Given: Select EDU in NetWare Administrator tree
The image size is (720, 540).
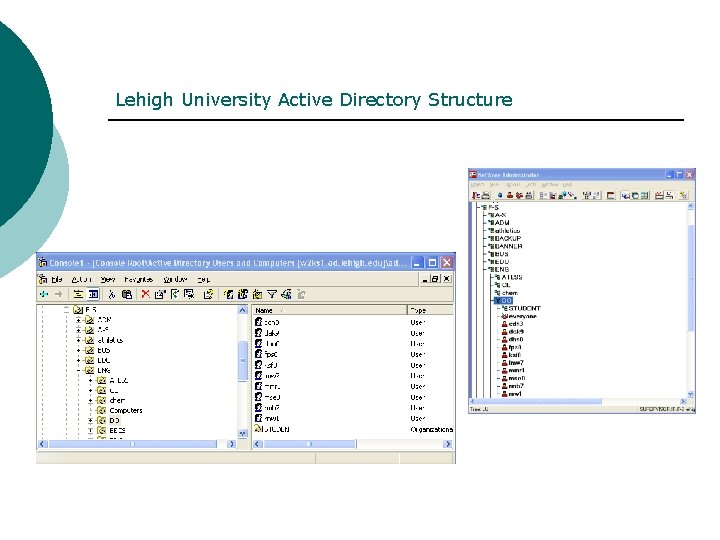Looking at the screenshot, I should tap(501, 262).
